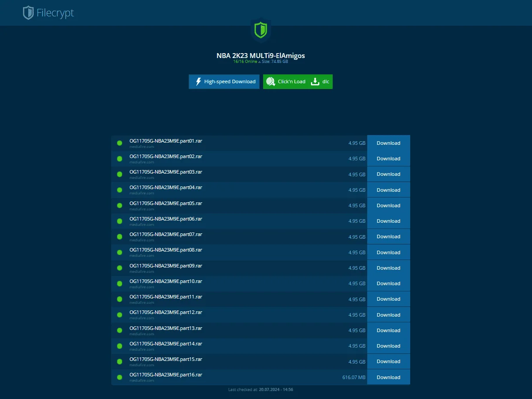Select file name OG11705G-NBA23M9E.part01.rar
The image size is (532, 399).
(x=166, y=141)
